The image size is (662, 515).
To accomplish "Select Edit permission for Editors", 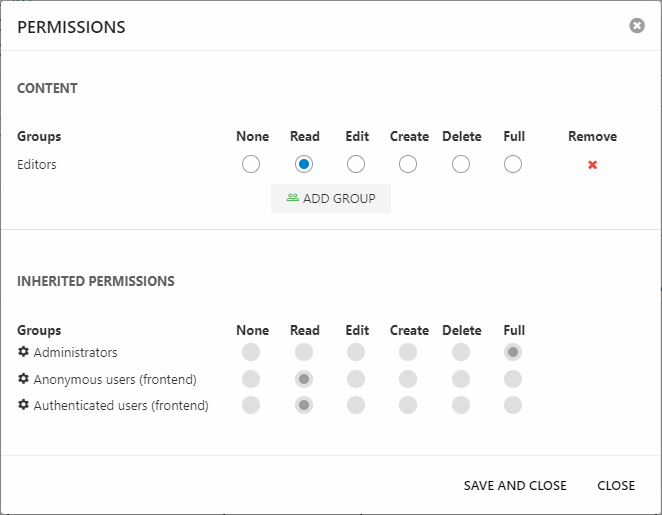I will pyautogui.click(x=356, y=164).
